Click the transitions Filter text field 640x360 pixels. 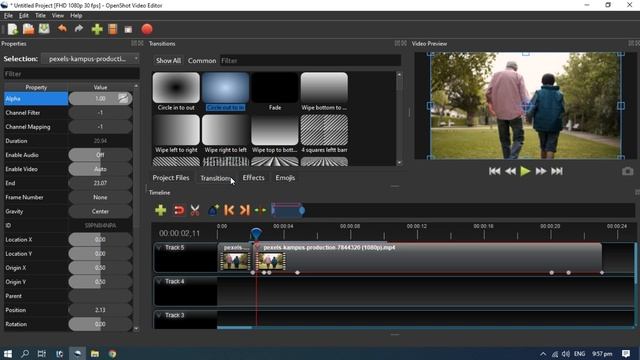pyautogui.click(x=311, y=60)
